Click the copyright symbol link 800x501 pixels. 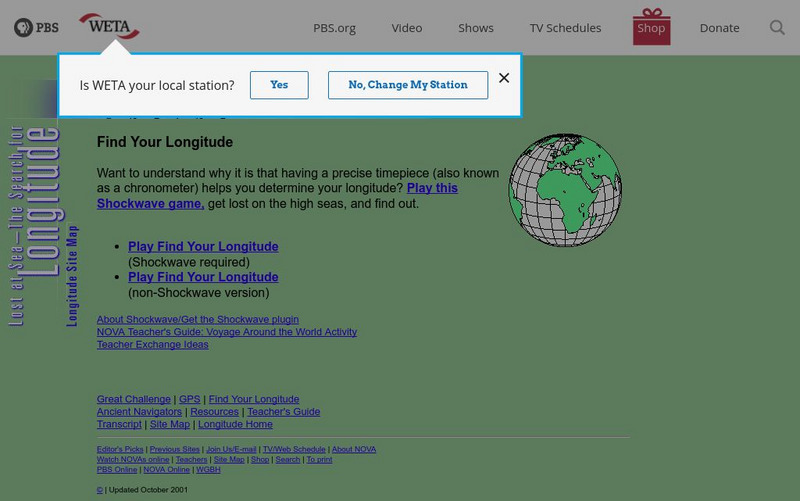coord(99,490)
